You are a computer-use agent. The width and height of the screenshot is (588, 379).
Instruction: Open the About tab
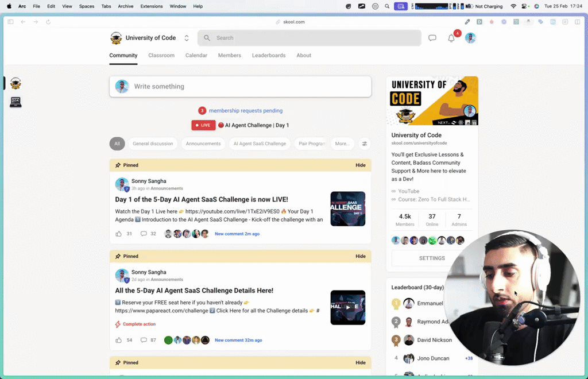click(x=304, y=56)
